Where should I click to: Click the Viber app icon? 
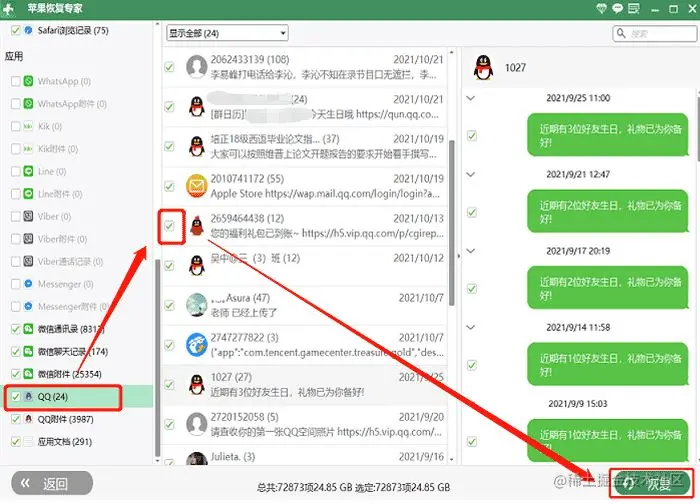click(x=28, y=217)
